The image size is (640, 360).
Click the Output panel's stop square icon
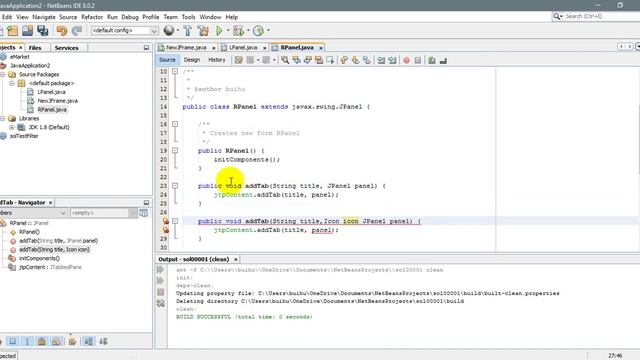pyautogui.click(x=160, y=292)
